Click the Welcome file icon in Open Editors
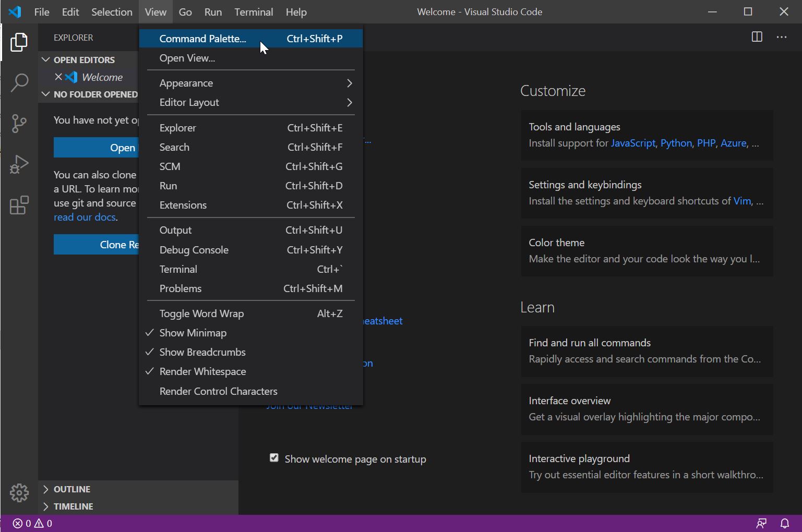Viewport: 802px width, 532px height. 71,77
